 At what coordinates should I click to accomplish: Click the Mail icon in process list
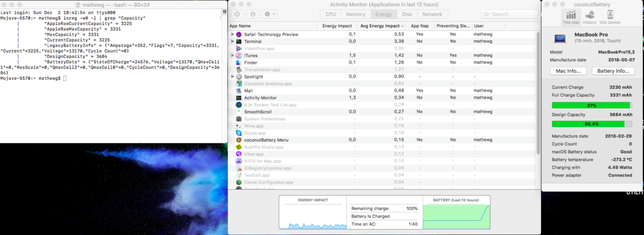pyautogui.click(x=239, y=91)
